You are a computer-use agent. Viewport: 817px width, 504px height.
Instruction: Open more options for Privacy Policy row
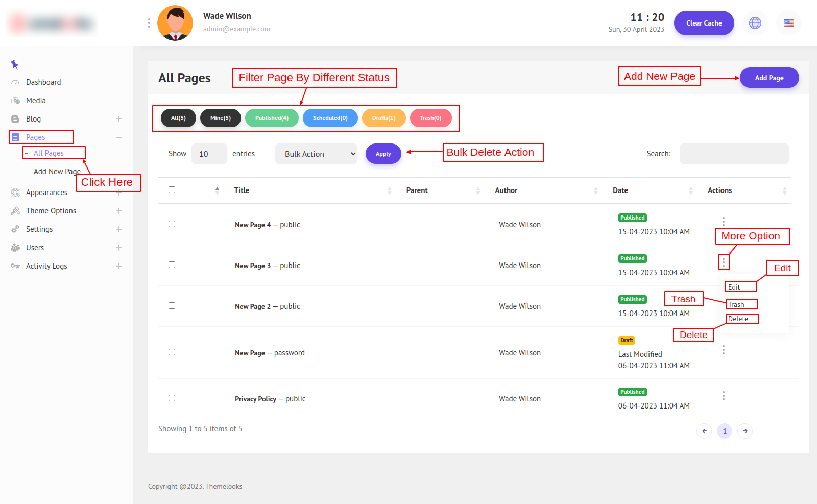pos(723,396)
